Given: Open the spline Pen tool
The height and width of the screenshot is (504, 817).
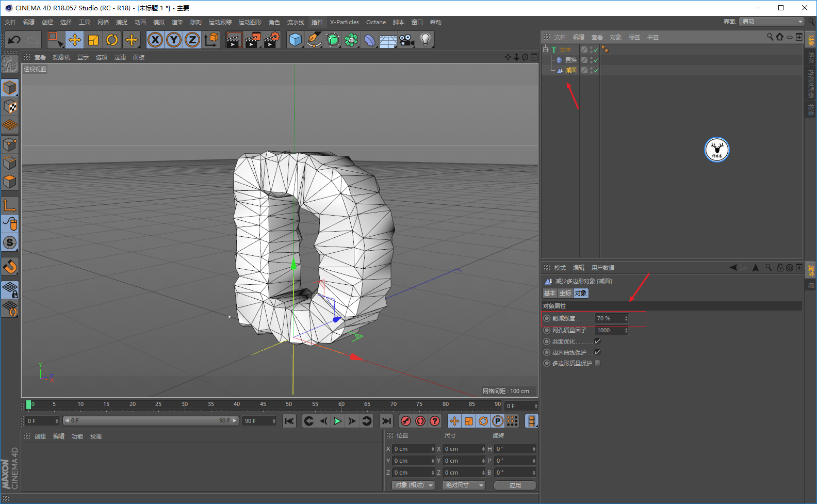Looking at the screenshot, I should tap(314, 40).
